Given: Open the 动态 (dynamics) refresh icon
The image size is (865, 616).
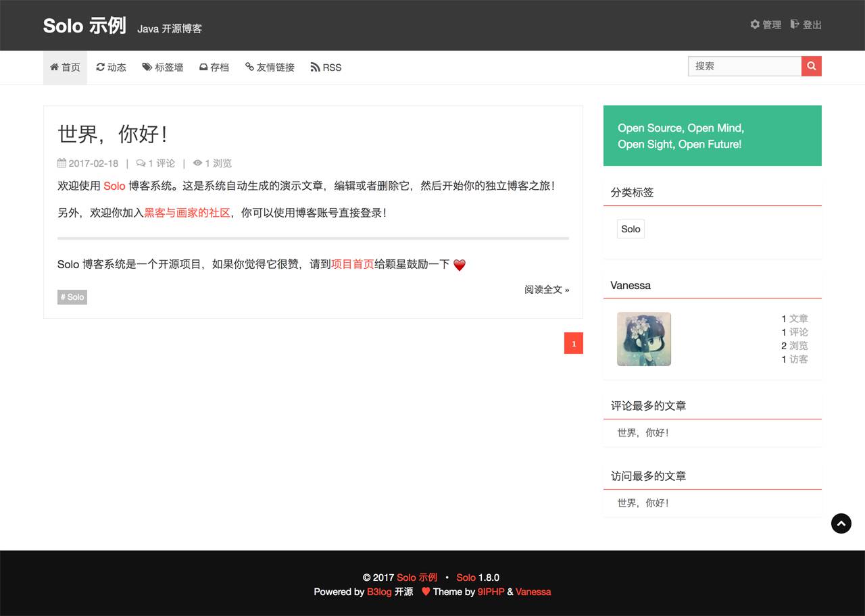Looking at the screenshot, I should tap(100, 67).
